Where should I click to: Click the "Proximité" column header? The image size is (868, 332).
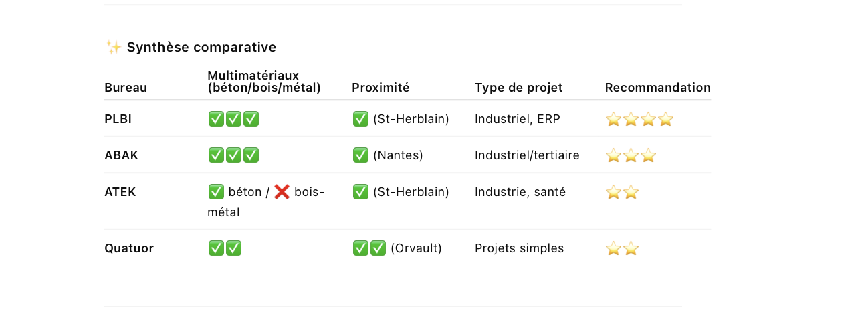click(381, 88)
